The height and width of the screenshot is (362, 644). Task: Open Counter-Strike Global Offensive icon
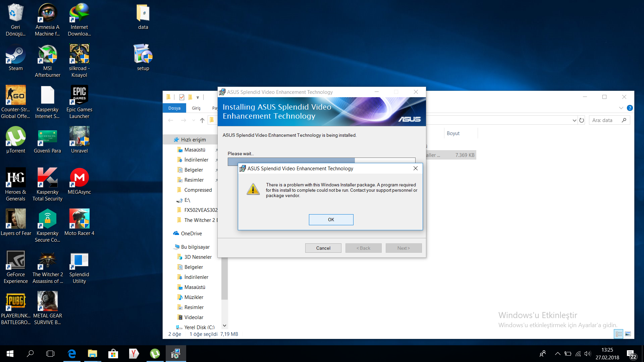coord(16,102)
